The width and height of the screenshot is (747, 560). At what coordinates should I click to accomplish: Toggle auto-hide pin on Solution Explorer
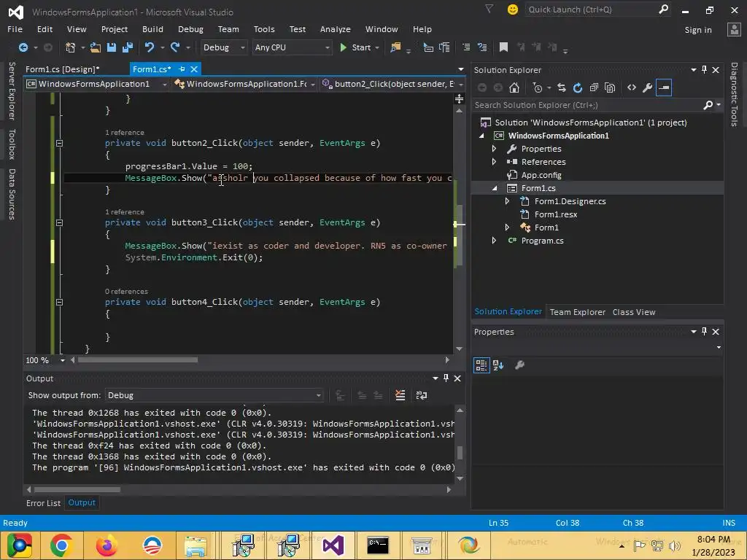pyautogui.click(x=705, y=70)
